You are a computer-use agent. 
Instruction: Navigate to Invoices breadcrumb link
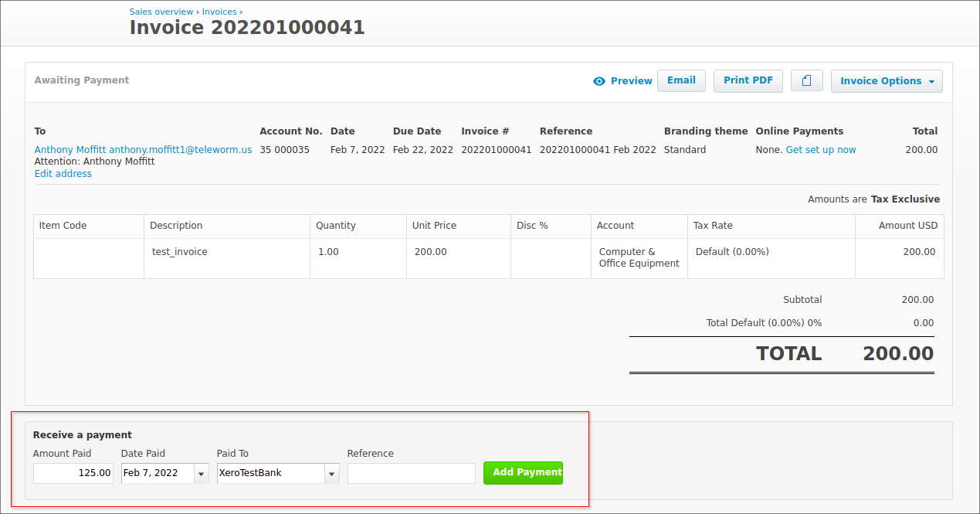click(x=219, y=12)
